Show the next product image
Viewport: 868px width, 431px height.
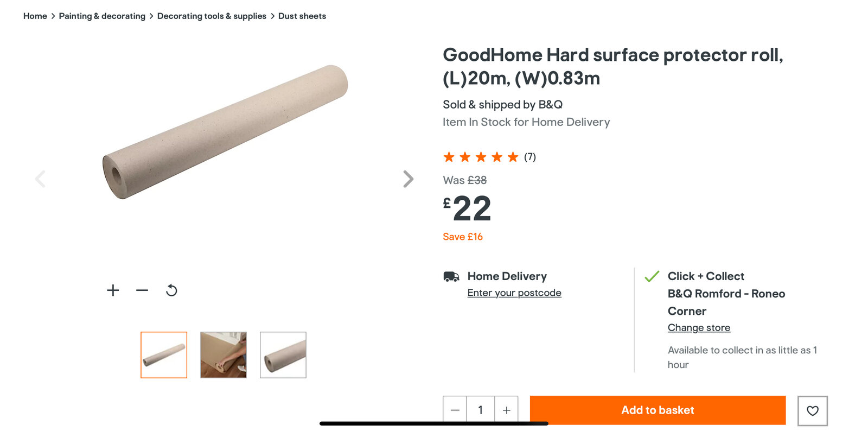408,179
